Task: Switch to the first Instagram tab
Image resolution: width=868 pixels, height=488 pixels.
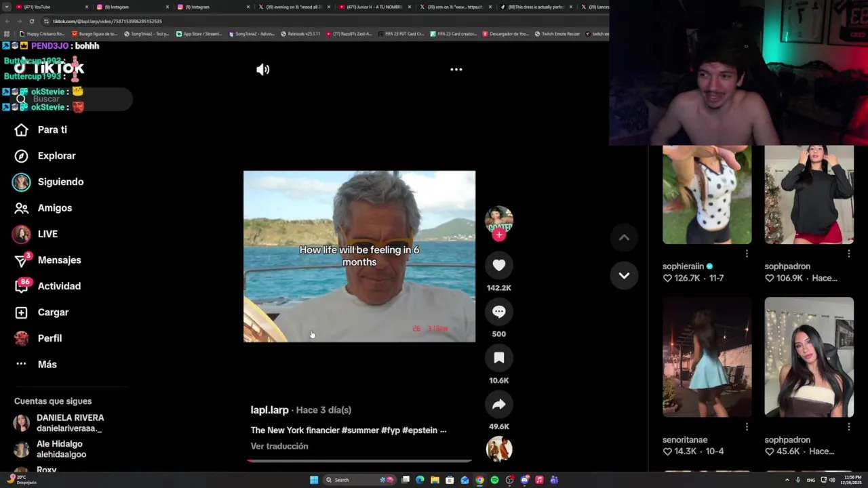Action: click(x=132, y=7)
